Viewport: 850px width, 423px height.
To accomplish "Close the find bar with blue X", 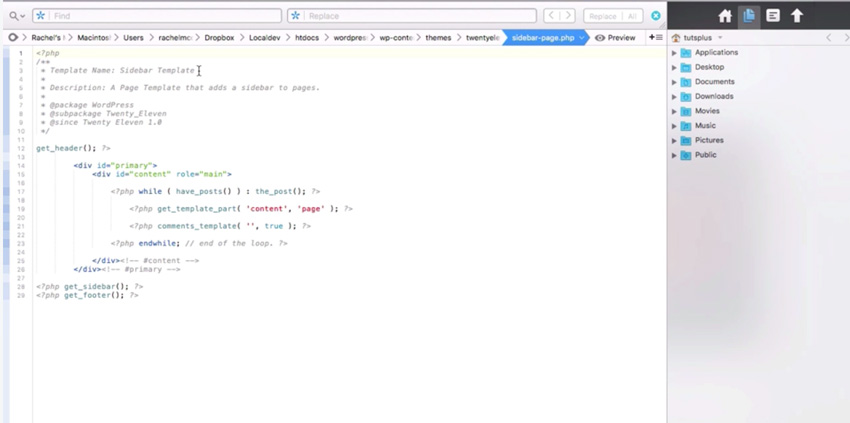I will point(656,16).
